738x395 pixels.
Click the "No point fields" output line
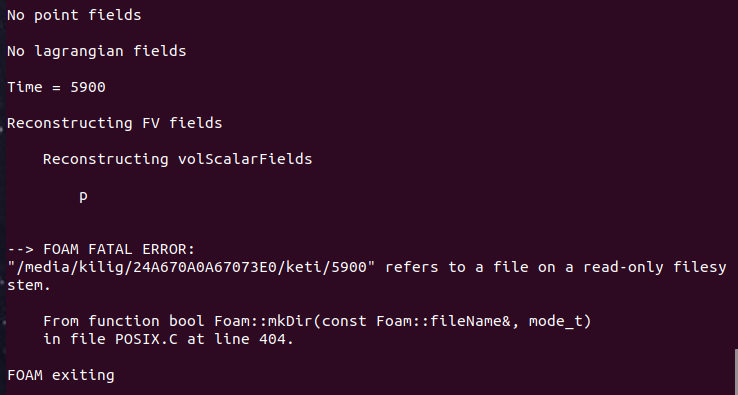point(74,15)
